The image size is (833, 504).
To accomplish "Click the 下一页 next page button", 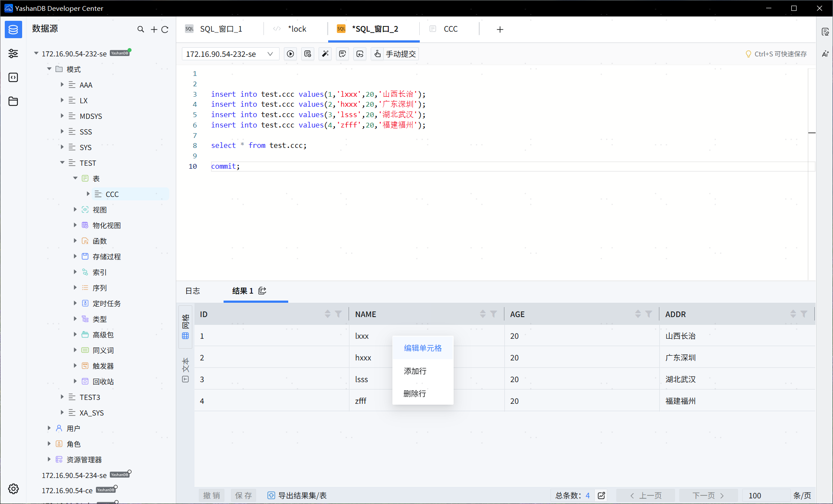I will (708, 495).
